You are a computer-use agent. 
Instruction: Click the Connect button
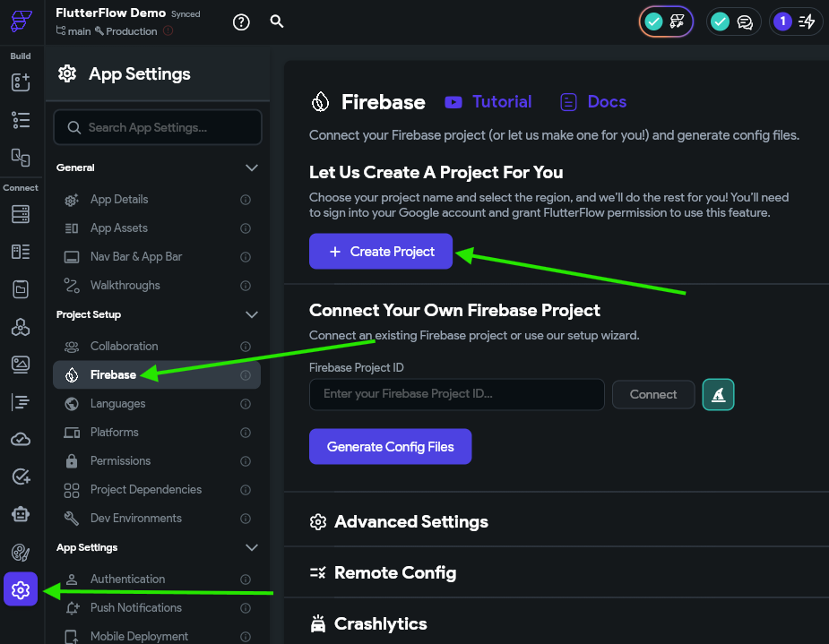(x=653, y=395)
